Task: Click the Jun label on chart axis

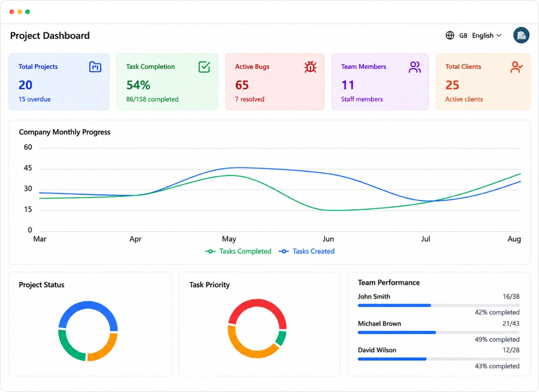Action: 328,239
